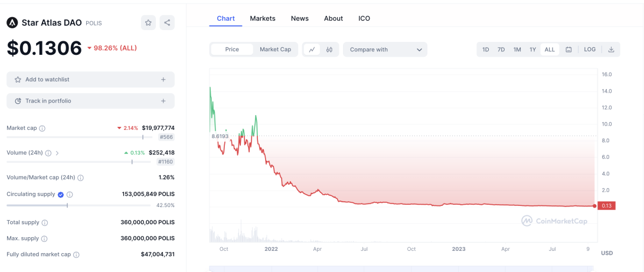
Task: Click the Star Atlas DAO logo icon
Action: click(12, 23)
